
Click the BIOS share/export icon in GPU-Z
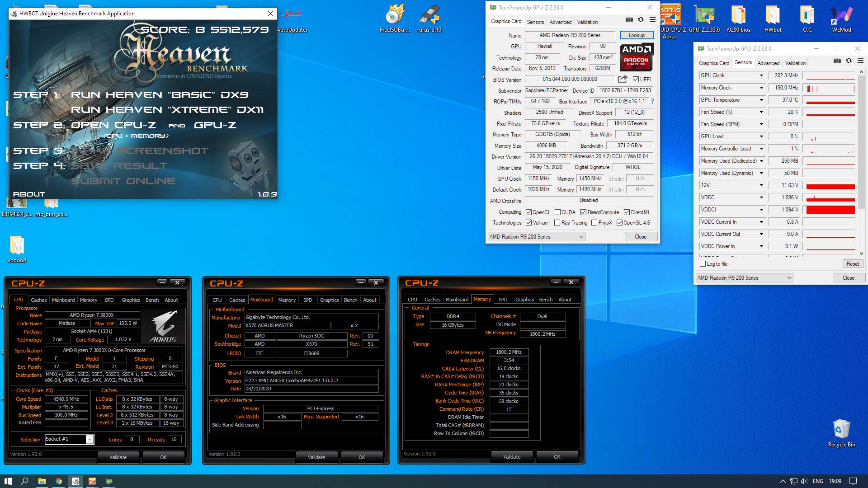pyautogui.click(x=623, y=79)
